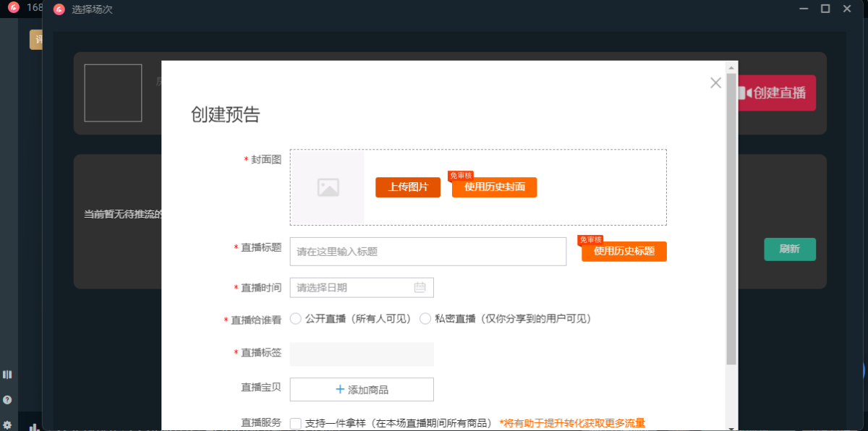Open the 请选择日期 date picker
The width and height of the screenshot is (868, 431).
(x=353, y=288)
